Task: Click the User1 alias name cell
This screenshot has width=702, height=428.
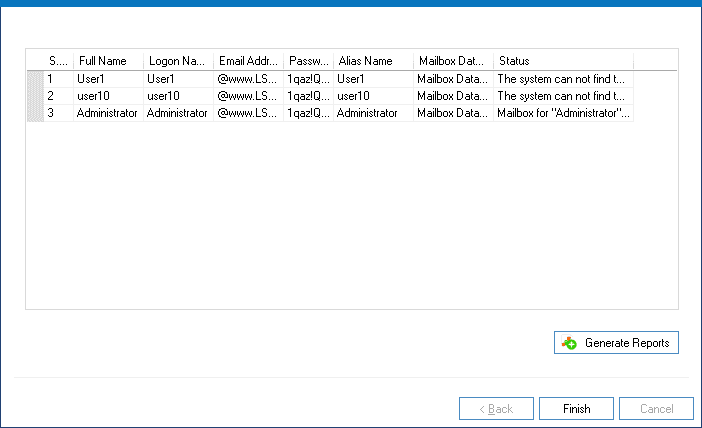Action: point(373,79)
